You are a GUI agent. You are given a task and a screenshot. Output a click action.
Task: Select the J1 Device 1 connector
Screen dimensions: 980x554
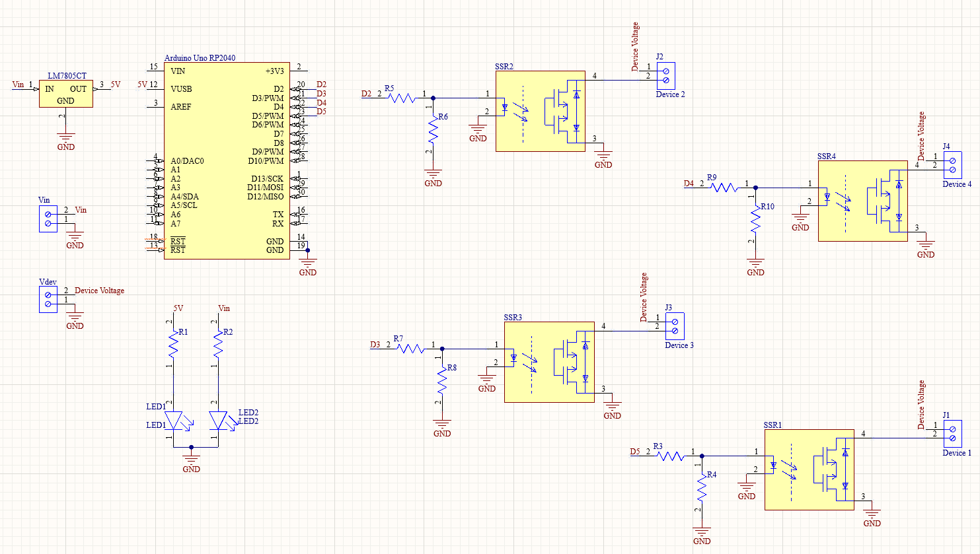(952, 434)
